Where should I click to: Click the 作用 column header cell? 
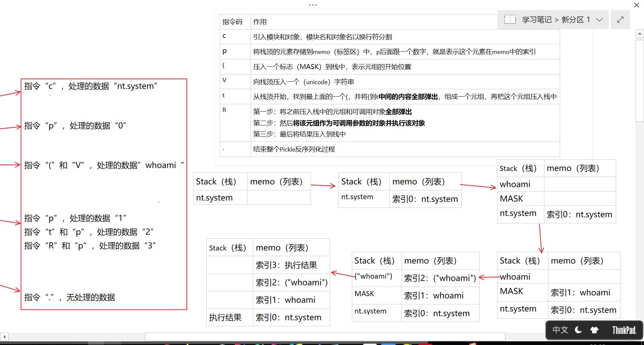click(260, 22)
